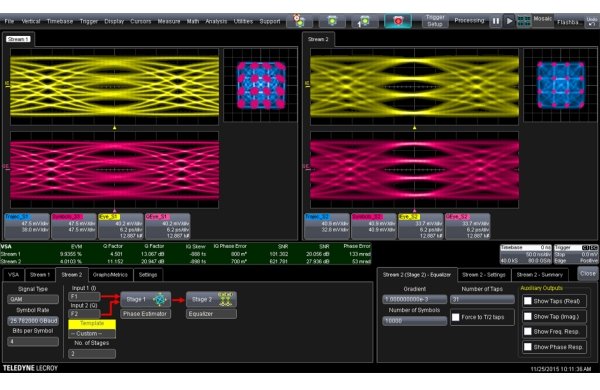600x390 pixels.
Task: Click the red stop trigger icon
Action: pos(398,21)
